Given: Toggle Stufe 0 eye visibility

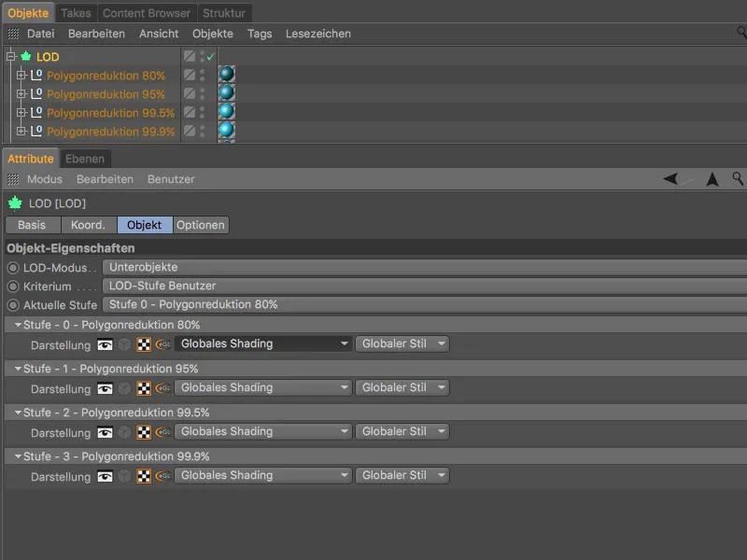Looking at the screenshot, I should pyautogui.click(x=105, y=344).
